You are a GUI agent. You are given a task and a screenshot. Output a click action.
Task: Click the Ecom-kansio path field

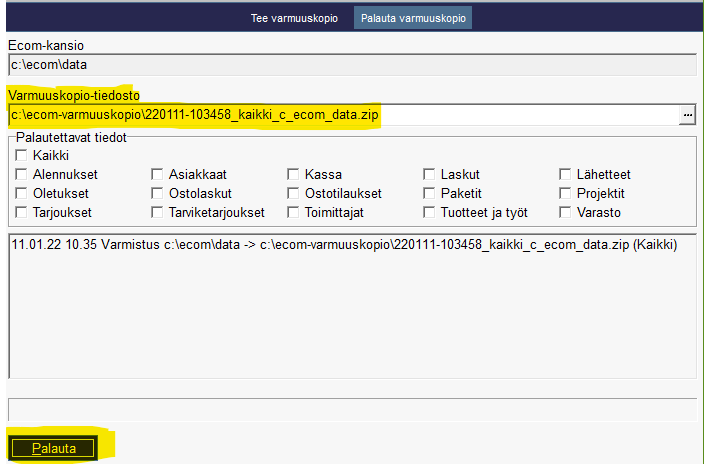point(352,65)
